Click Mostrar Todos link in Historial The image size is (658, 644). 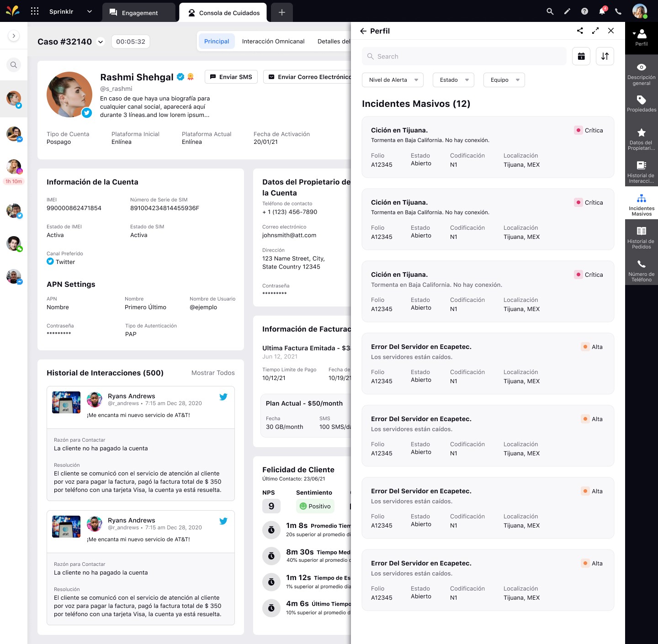click(x=213, y=373)
